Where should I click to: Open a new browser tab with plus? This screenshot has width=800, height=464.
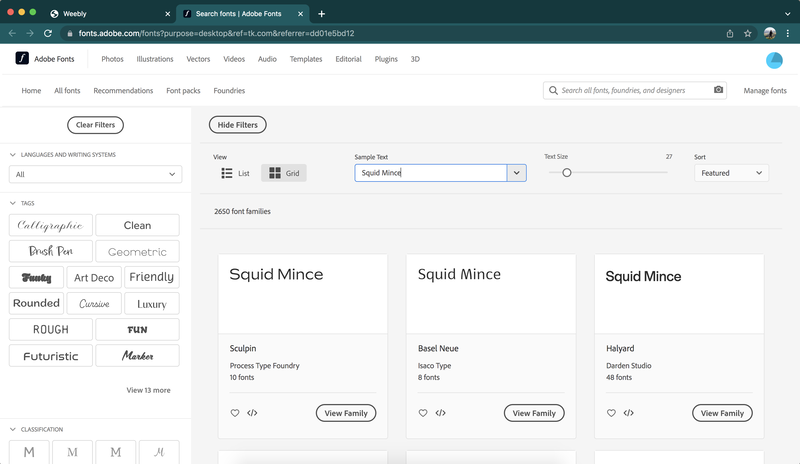click(321, 14)
